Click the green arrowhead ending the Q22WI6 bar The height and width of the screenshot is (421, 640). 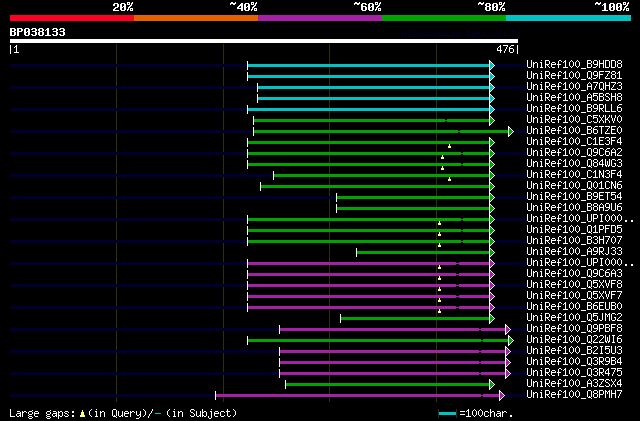(x=511, y=341)
